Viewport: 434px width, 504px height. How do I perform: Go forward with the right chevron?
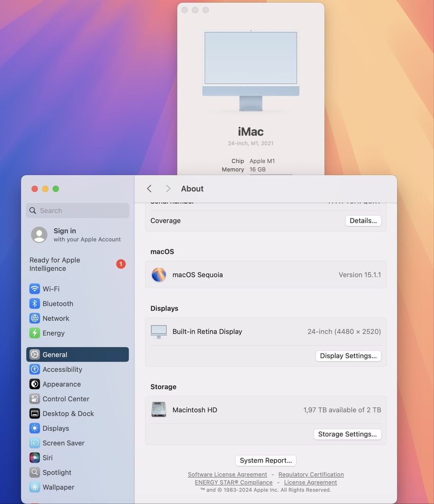(168, 188)
